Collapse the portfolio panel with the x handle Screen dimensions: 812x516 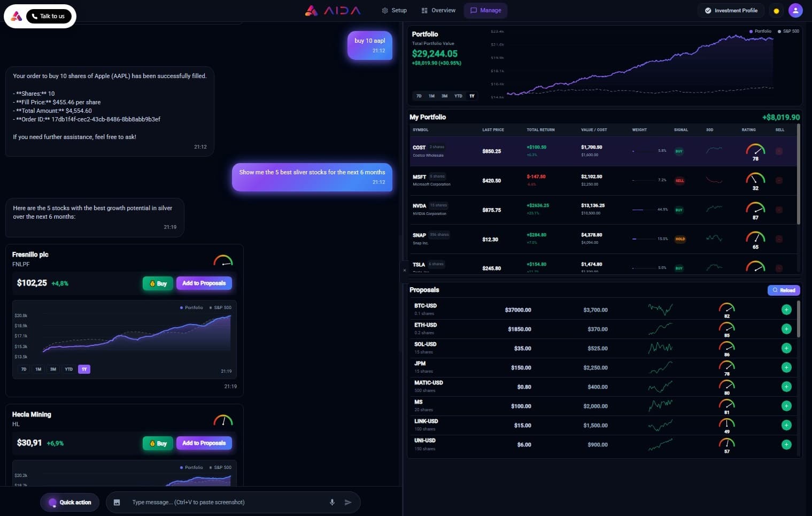(x=405, y=270)
